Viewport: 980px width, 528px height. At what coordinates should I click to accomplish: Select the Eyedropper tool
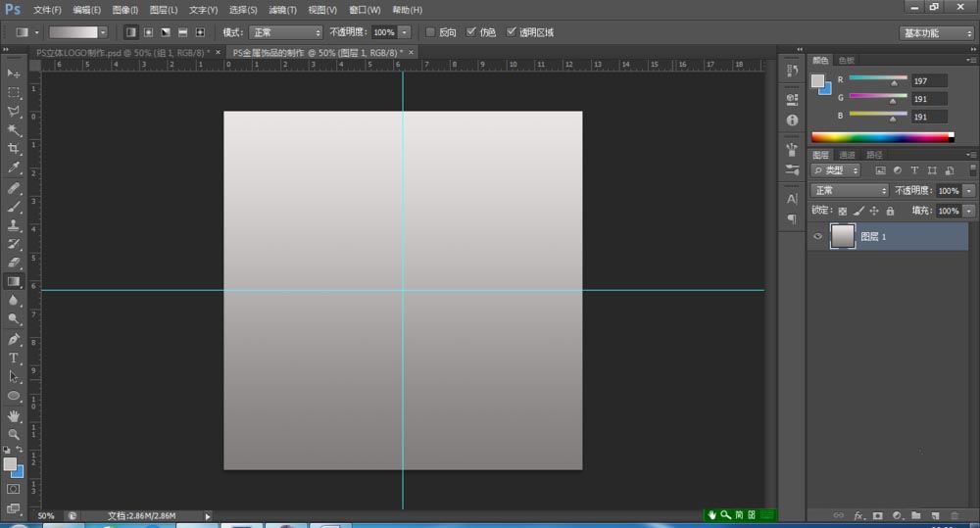coord(13,168)
